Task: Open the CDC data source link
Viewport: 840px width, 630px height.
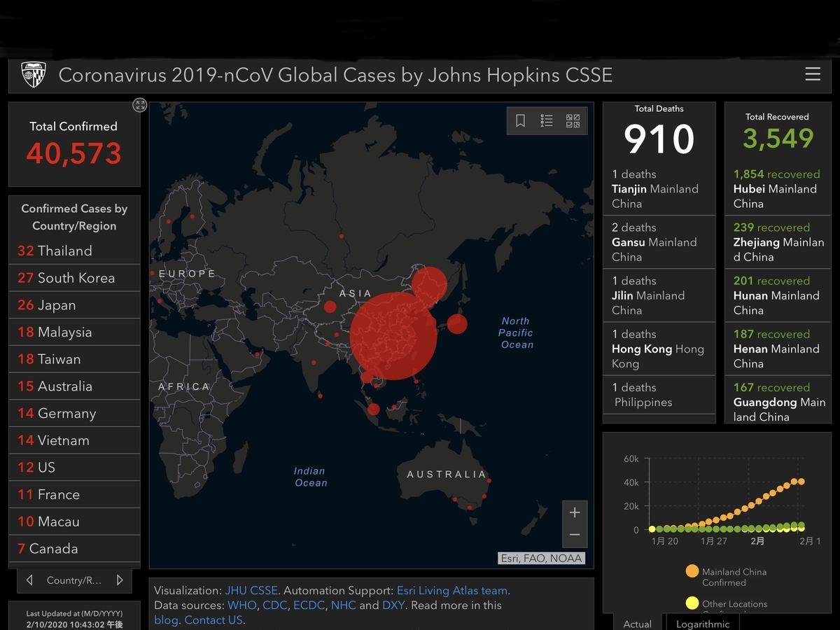Action: tap(275, 605)
